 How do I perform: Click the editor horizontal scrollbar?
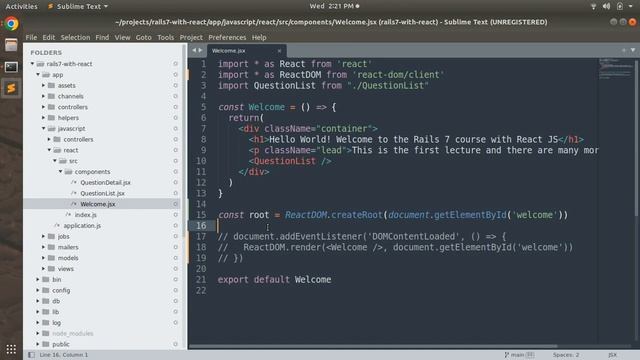coord(373,347)
